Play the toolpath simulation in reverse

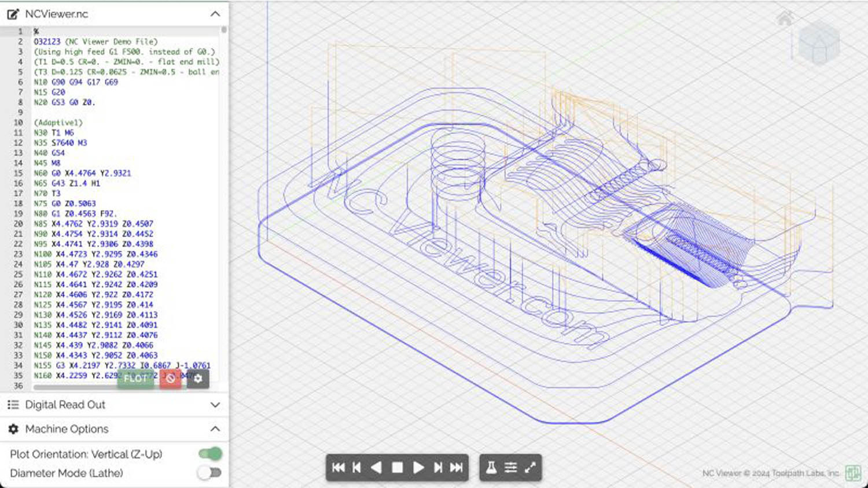point(377,468)
